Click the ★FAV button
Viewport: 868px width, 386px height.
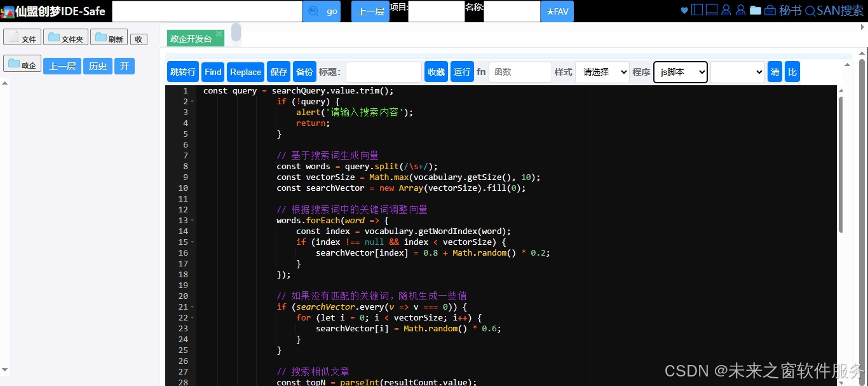pyautogui.click(x=557, y=11)
